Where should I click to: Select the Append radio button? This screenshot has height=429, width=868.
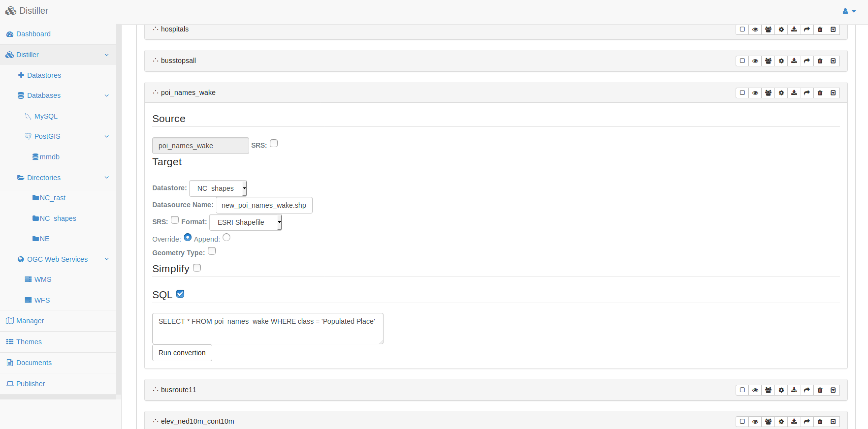(x=226, y=237)
